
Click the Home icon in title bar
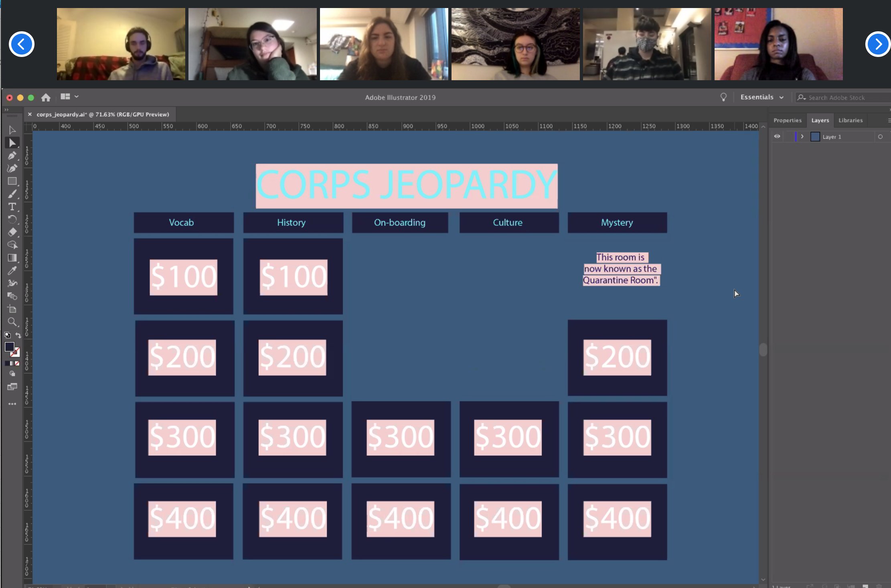click(x=46, y=97)
